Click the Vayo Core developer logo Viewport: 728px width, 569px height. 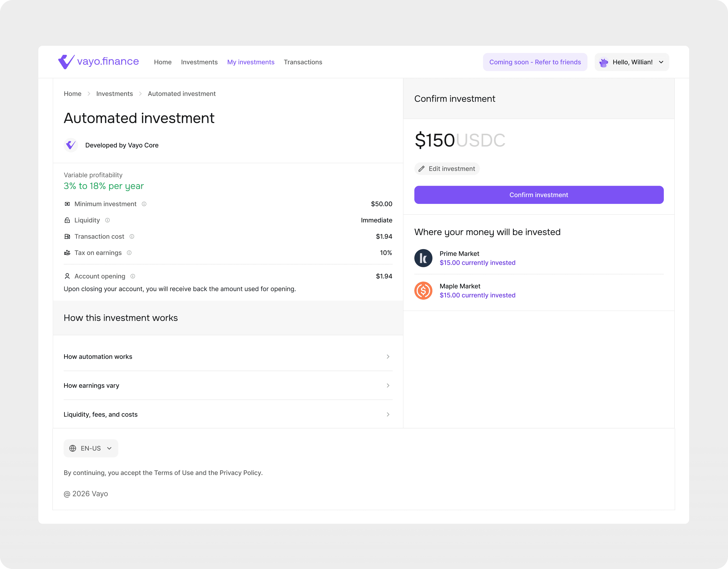point(71,145)
